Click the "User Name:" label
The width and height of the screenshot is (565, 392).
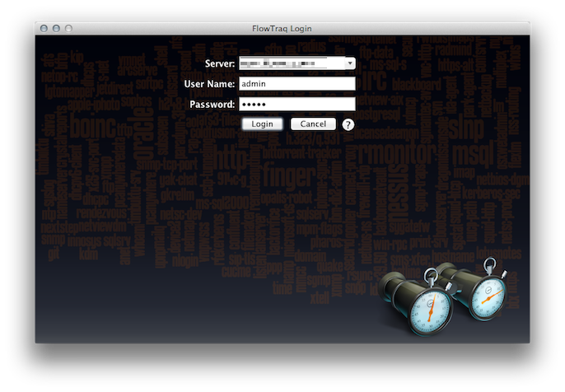click(209, 84)
